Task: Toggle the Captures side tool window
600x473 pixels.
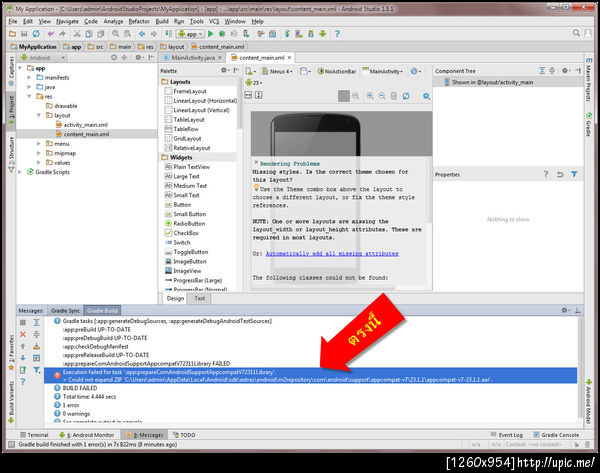Action: 11,70
